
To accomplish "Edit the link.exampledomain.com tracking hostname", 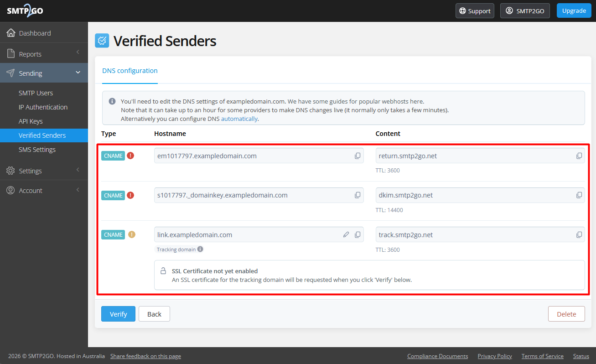I will coord(346,235).
